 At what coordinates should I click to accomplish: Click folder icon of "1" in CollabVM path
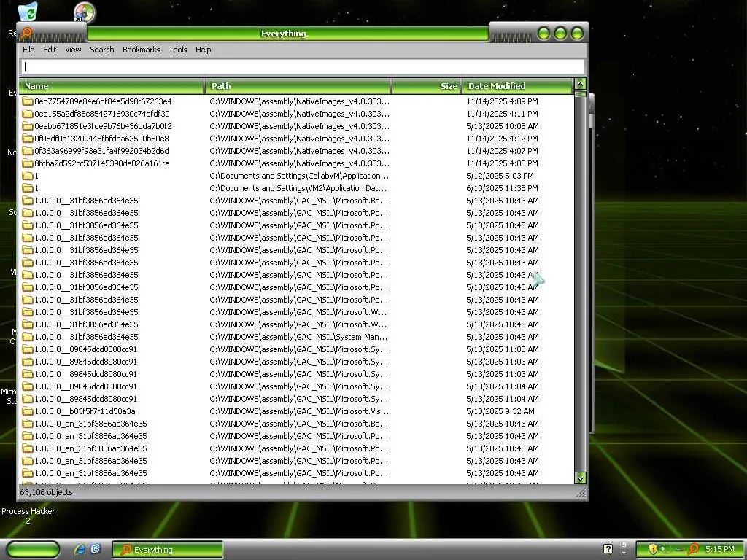click(x=28, y=176)
